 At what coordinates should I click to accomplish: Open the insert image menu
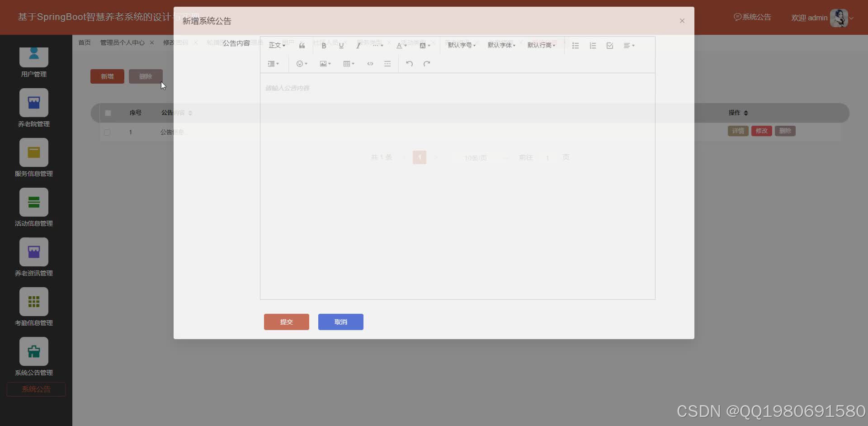tap(325, 64)
